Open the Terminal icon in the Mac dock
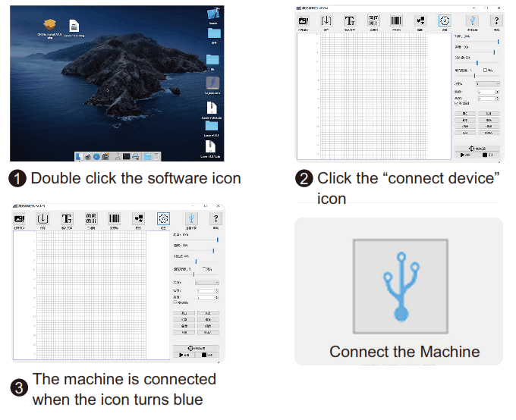This screenshot has height=420, width=516. pos(126,157)
